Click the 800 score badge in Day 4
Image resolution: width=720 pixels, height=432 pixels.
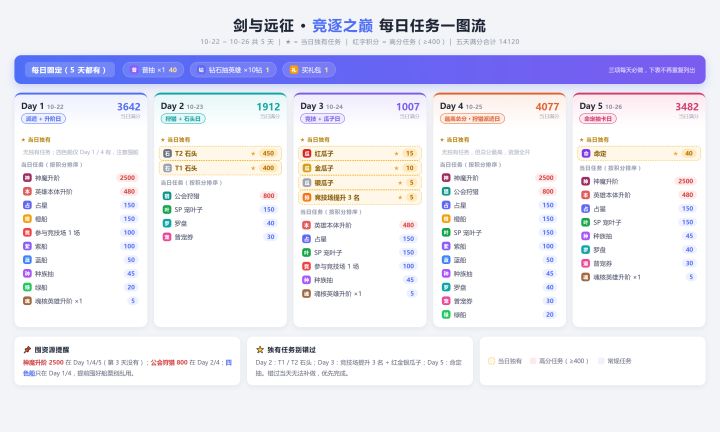point(548,191)
